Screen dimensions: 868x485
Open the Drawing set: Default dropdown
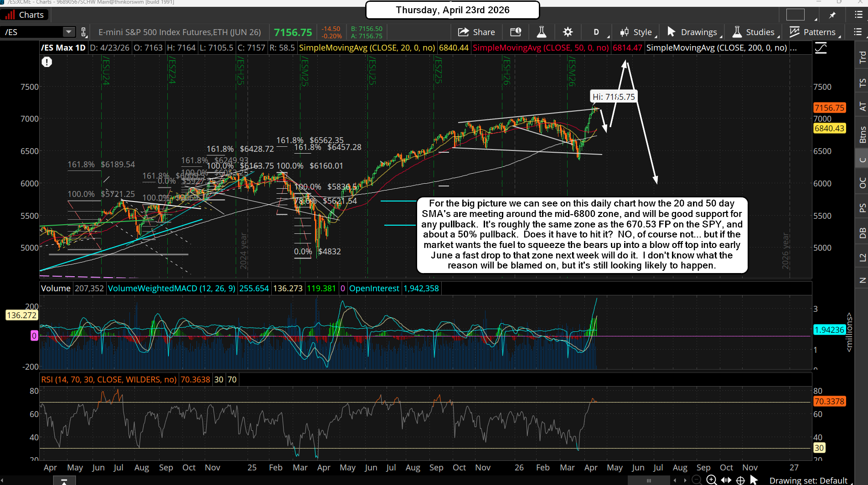coord(808,480)
